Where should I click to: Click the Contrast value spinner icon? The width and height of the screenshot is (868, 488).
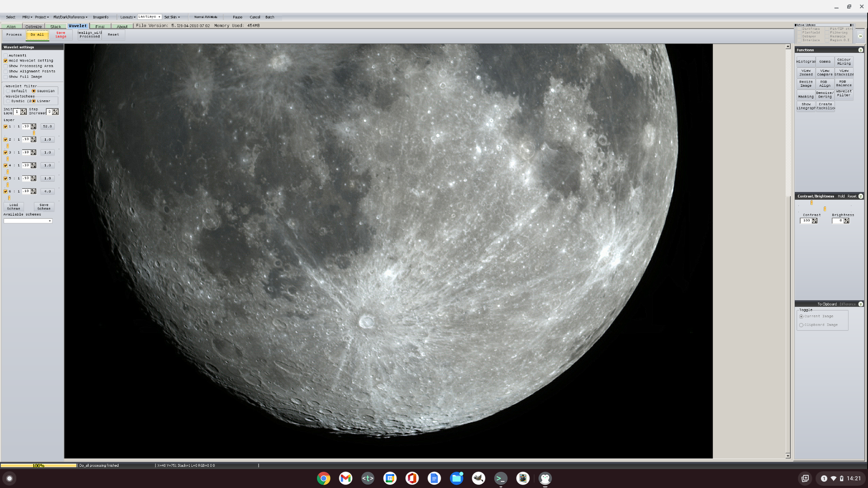click(x=814, y=221)
